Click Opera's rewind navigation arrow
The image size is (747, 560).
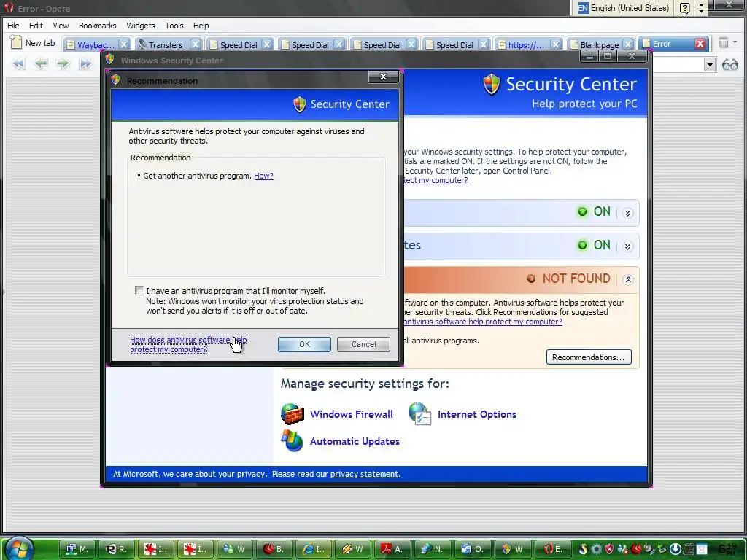pos(19,63)
